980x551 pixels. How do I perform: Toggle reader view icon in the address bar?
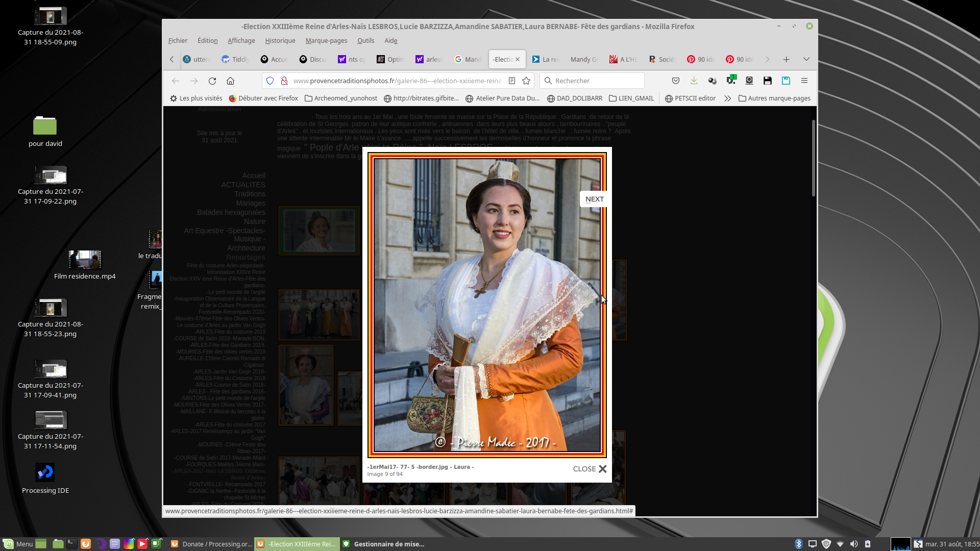coord(512,81)
